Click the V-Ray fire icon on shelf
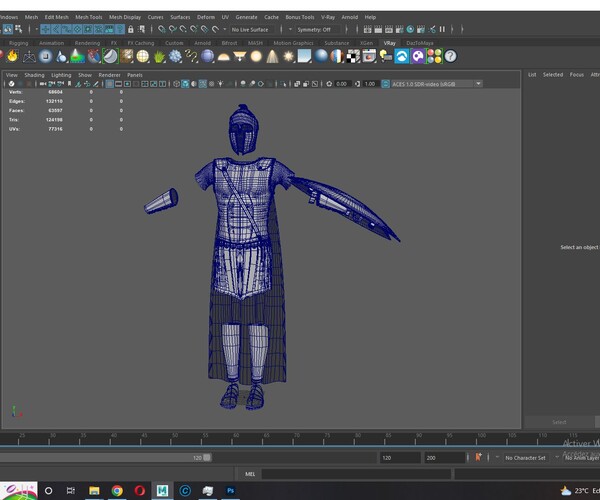Viewport: 600px width, 500px height. [13, 56]
